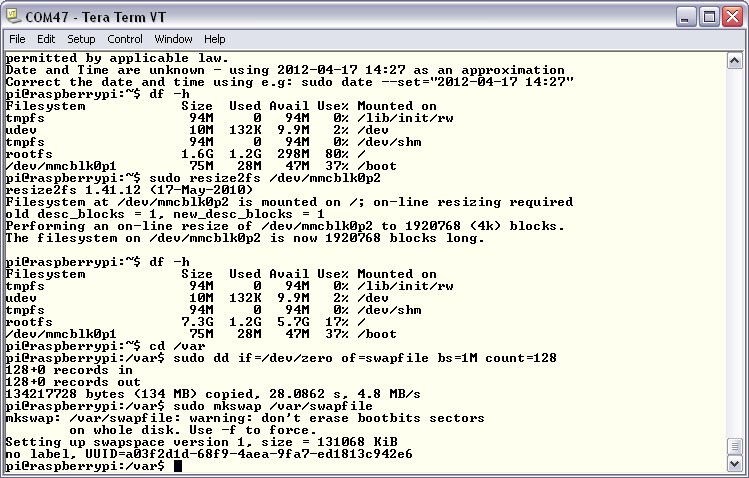
Task: Click the Tera Term icon in title bar
Action: (13, 17)
